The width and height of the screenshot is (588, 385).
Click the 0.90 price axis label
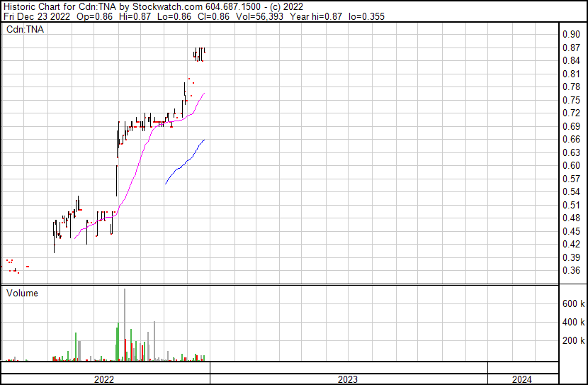click(x=571, y=35)
